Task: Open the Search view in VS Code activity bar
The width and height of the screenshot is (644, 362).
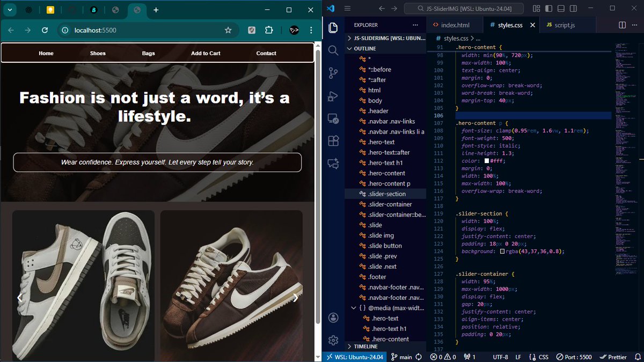Action: (x=333, y=50)
